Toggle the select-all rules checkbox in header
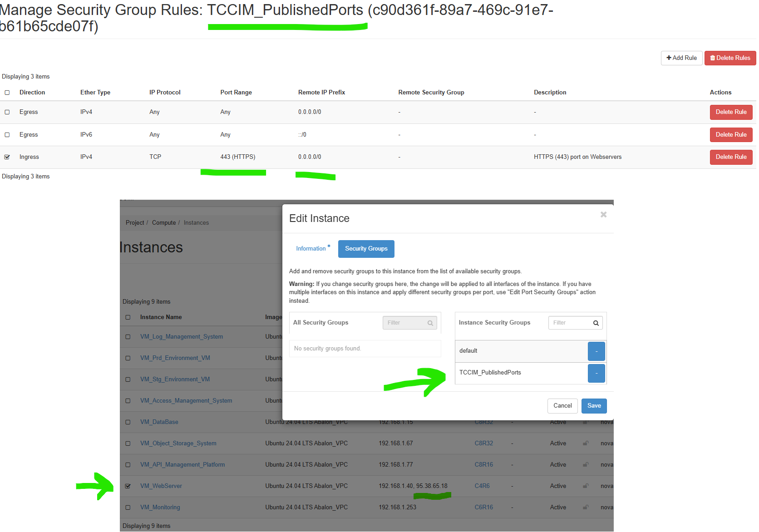Viewport: 759px width, 532px height. [7, 93]
